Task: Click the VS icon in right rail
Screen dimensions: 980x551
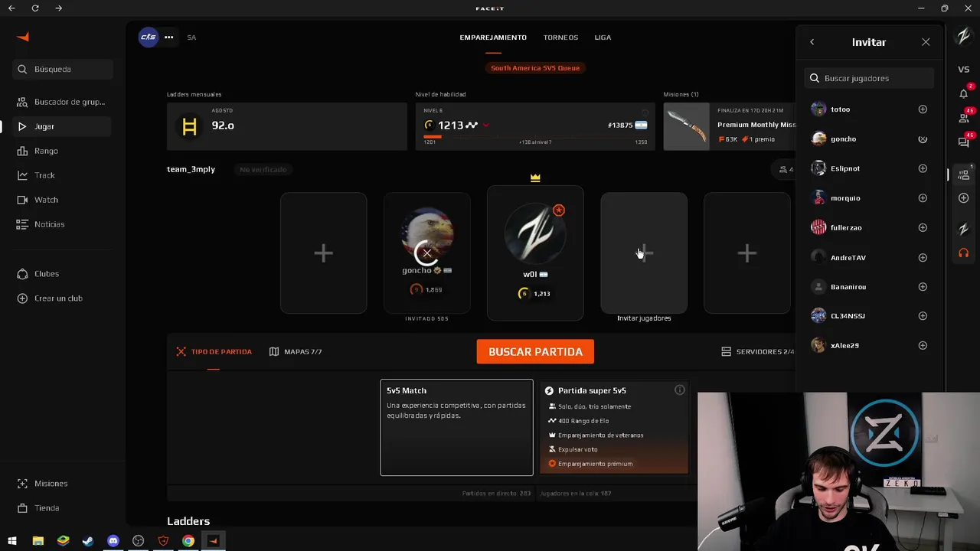Action: click(964, 70)
